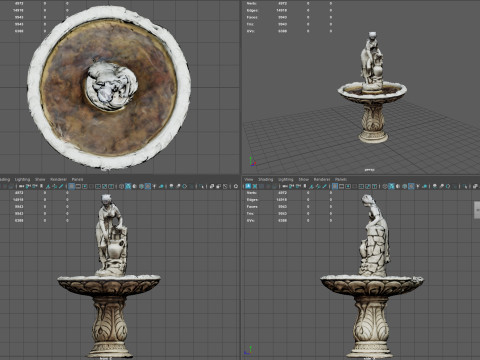Click the 'Verts:' label in side viewport
The height and width of the screenshot is (360, 480).
[x=251, y=193]
